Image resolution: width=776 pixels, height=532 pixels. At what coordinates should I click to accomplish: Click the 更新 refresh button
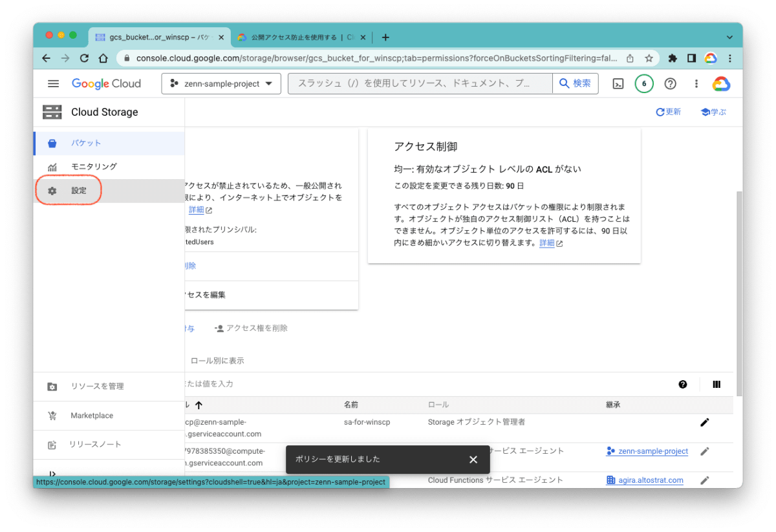click(669, 112)
